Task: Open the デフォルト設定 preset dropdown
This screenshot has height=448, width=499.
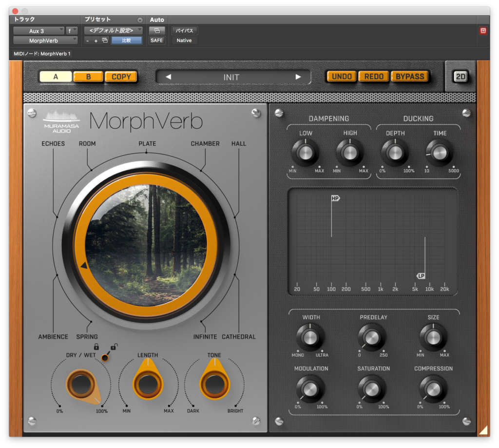Action: click(111, 30)
